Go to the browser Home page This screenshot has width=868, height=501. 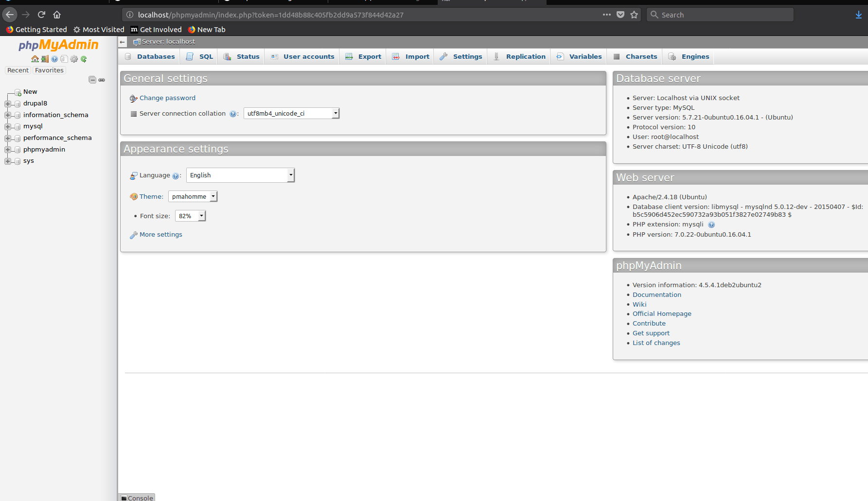click(x=57, y=15)
